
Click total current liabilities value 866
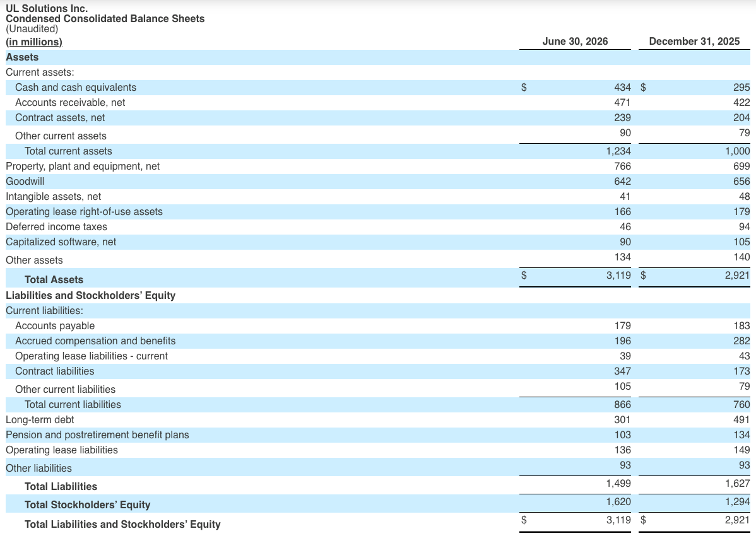point(622,405)
